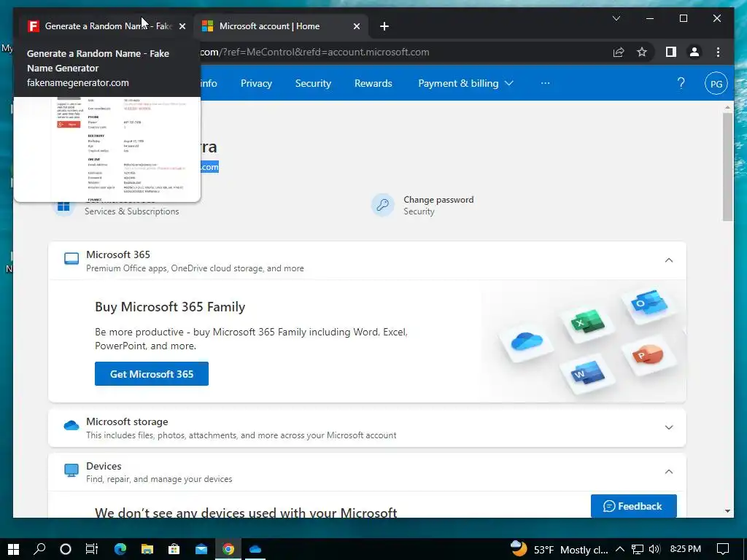Open OneDrive from the taskbar

[255, 549]
